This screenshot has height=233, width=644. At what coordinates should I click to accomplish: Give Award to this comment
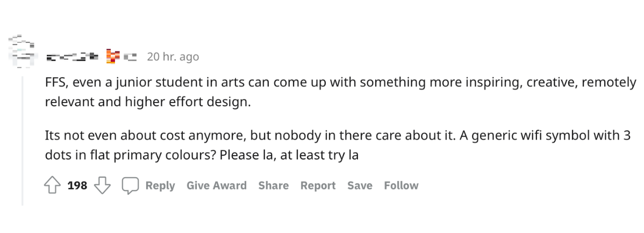(x=217, y=185)
